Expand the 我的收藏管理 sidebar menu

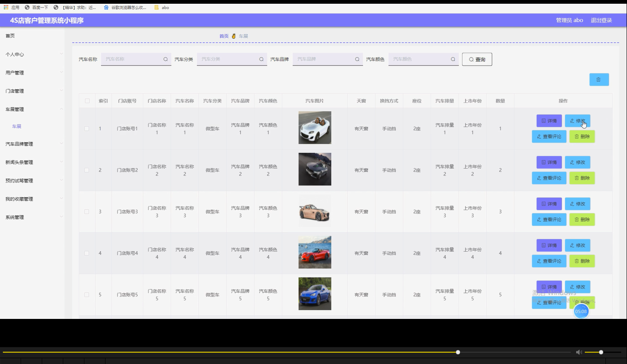32,199
